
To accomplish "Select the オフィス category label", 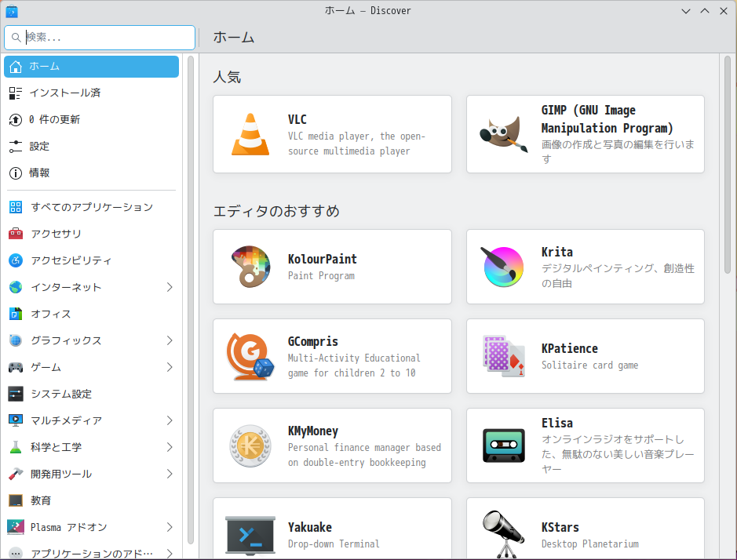I will 51,314.
